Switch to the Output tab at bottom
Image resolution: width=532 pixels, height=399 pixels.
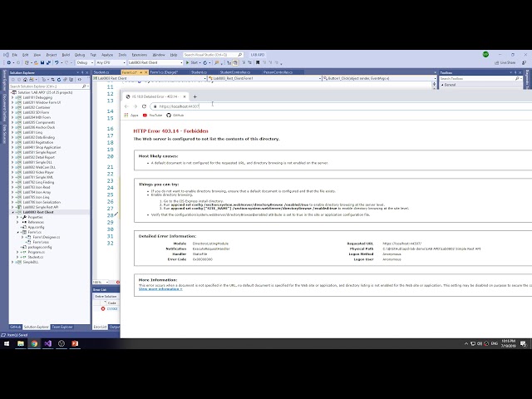coord(115,327)
